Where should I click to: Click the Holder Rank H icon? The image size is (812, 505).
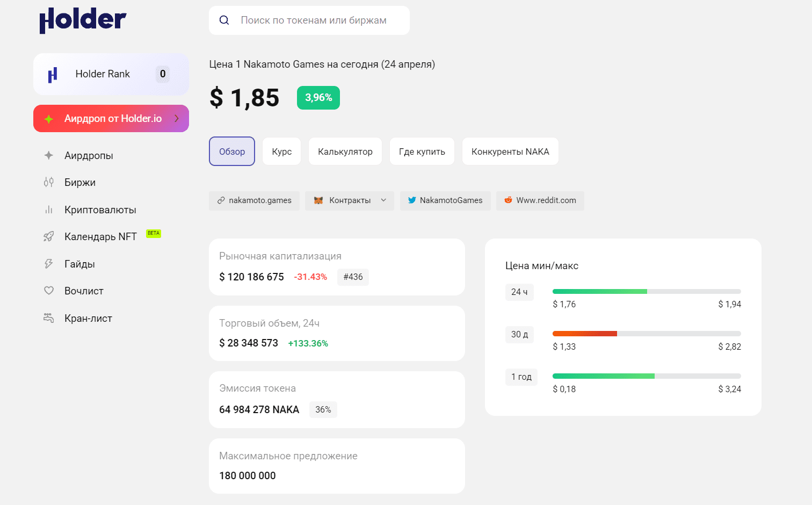pyautogui.click(x=53, y=75)
